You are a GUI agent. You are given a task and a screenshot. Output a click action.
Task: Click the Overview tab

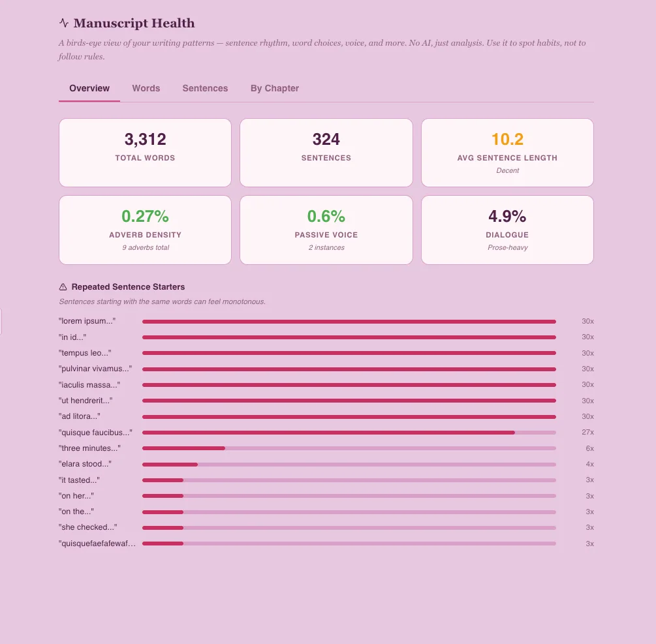click(x=89, y=88)
